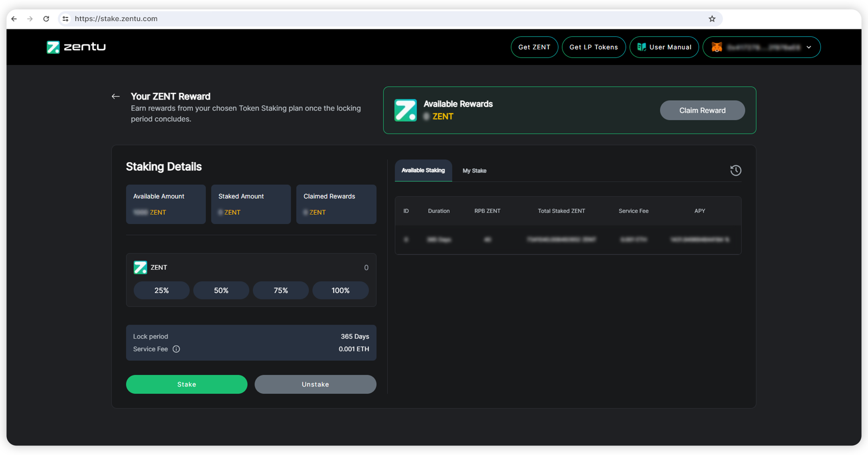Open staking history clock icon

click(x=735, y=170)
